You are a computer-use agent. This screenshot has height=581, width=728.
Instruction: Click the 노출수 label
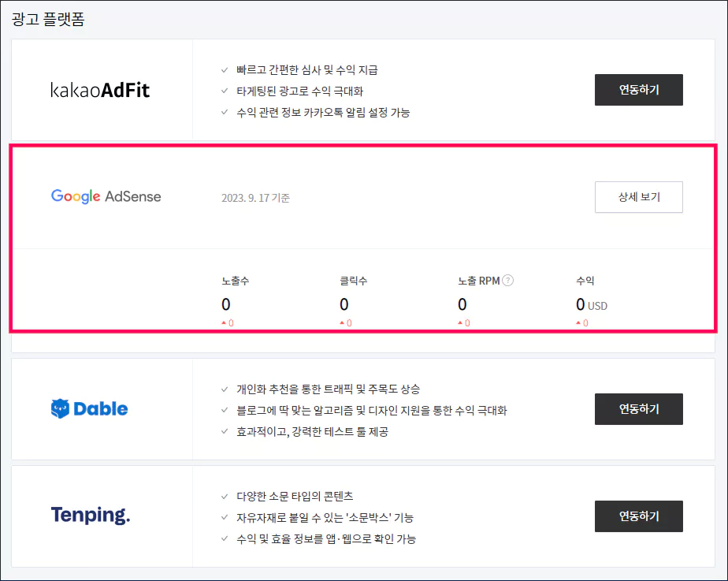[235, 281]
